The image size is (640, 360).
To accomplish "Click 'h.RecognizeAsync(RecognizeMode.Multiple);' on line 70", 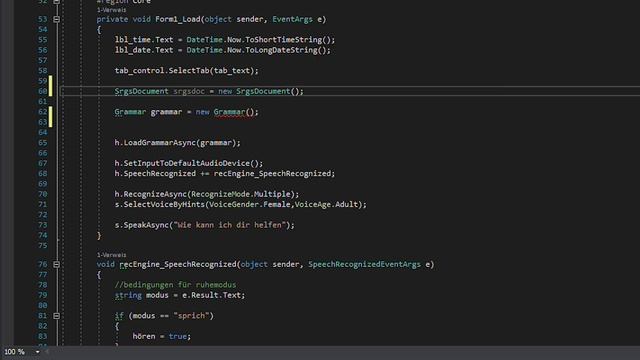I will [207, 194].
